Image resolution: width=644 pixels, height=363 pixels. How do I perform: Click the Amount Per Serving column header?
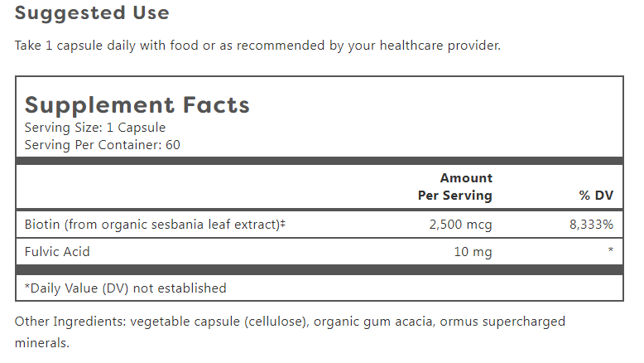point(455,186)
